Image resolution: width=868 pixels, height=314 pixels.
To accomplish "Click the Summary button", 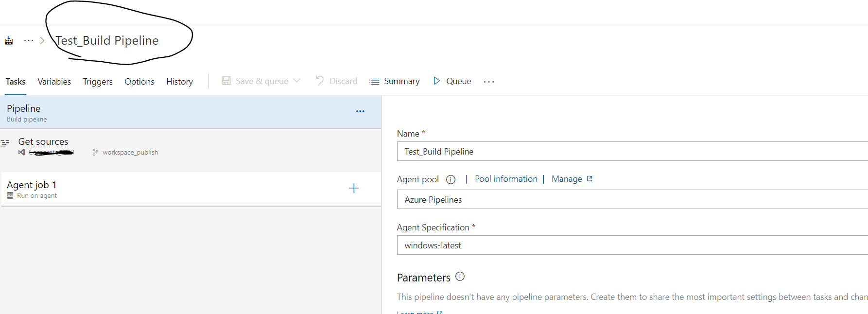I will [395, 81].
